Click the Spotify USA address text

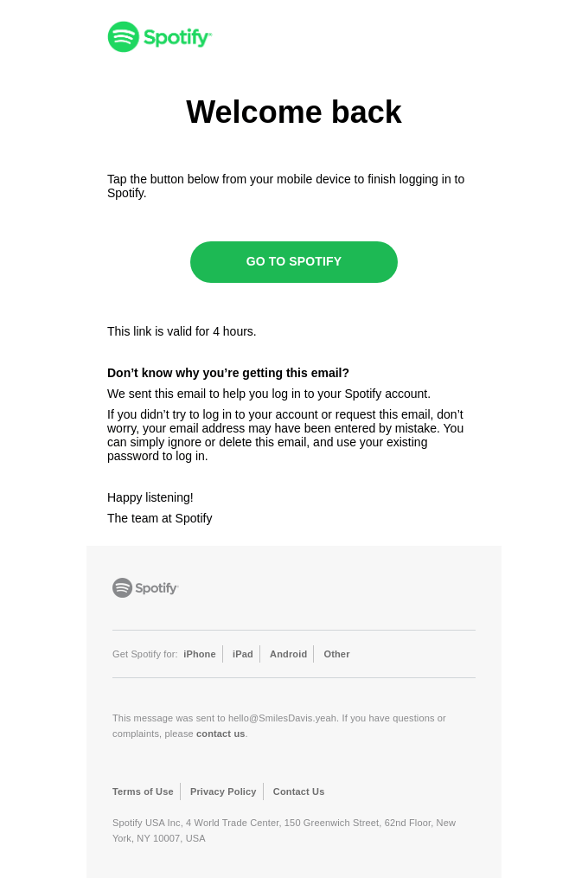point(284,830)
